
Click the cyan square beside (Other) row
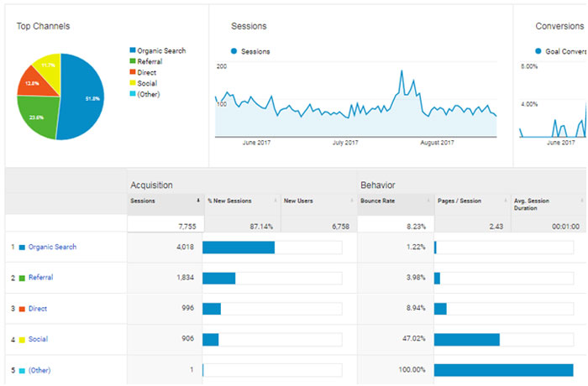click(x=22, y=371)
